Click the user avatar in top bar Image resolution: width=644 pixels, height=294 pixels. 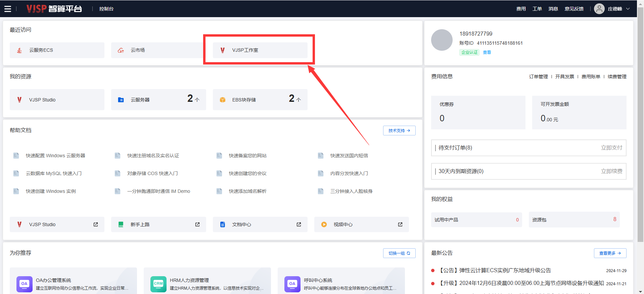599,9
